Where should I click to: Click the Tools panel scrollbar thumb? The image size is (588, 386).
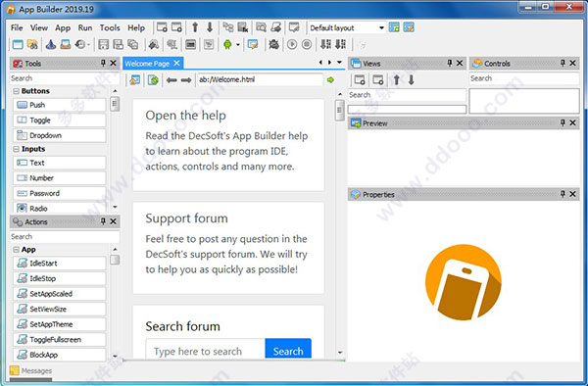(x=115, y=104)
